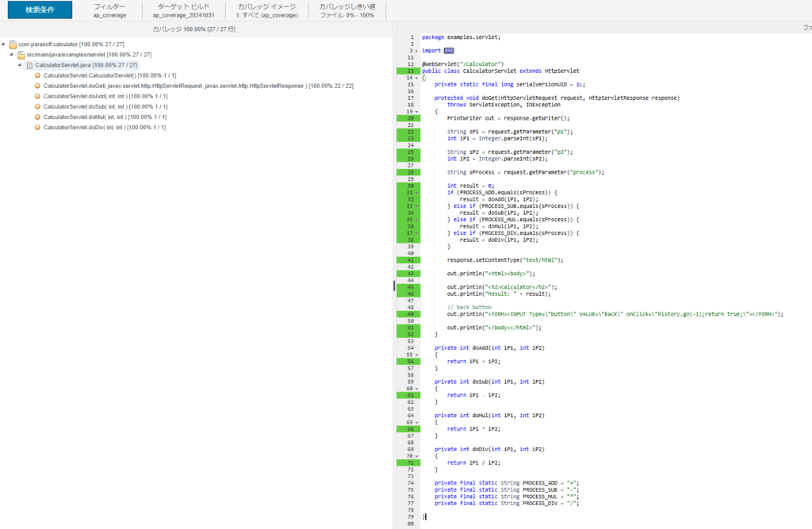812x529 pixels.
Task: Open the カバレッジ イメージ selector
Action: tap(267, 10)
